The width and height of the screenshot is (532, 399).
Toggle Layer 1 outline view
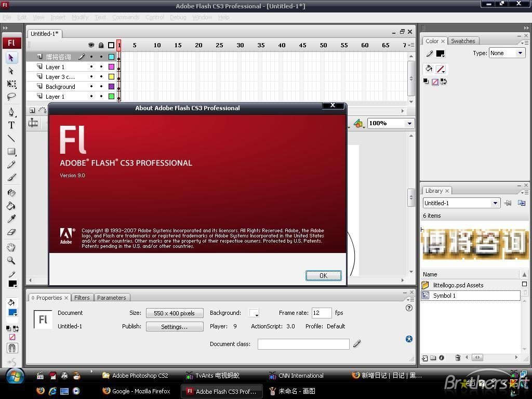(111, 66)
